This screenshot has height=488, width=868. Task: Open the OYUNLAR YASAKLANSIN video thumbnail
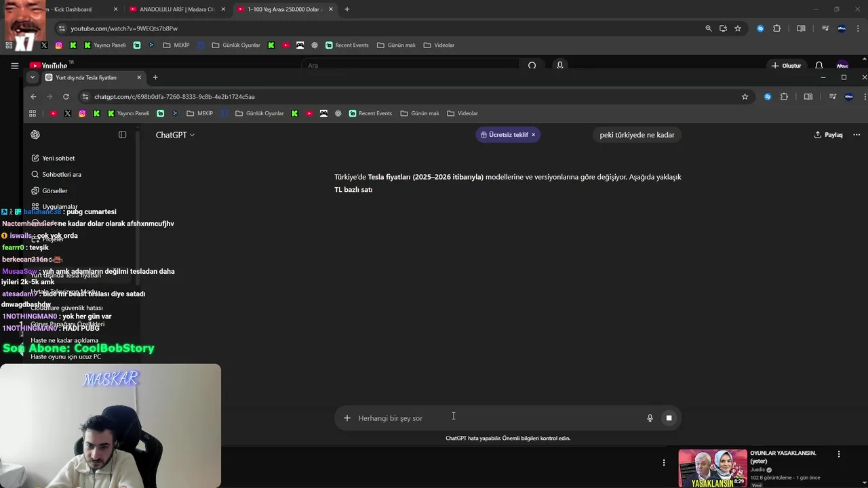click(713, 468)
